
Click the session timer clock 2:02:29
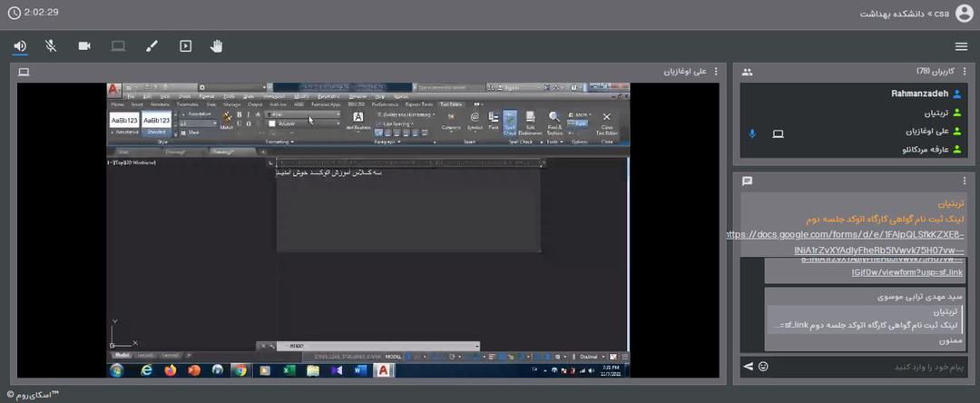34,12
